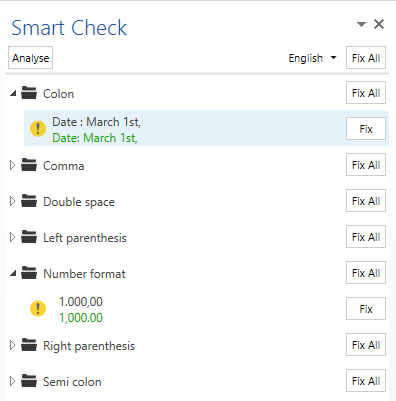Open the Smart Check pane options arrow

tap(361, 24)
